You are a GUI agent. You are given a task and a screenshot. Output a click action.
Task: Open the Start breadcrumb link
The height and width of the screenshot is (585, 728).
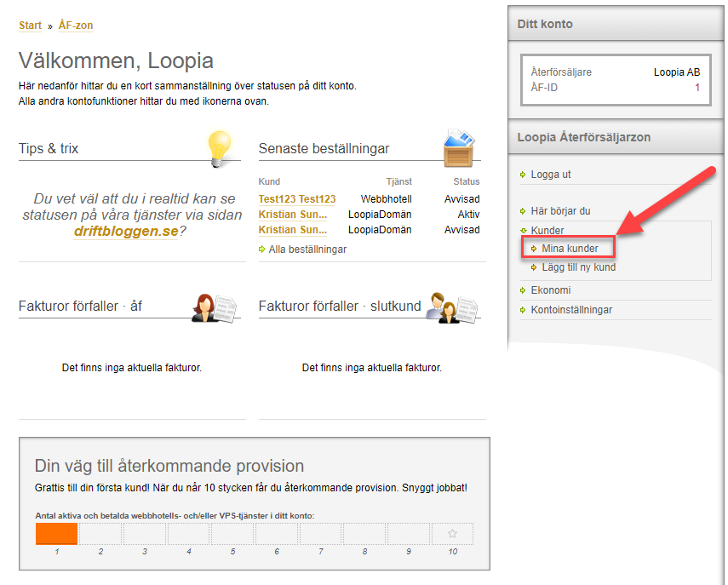[30, 26]
